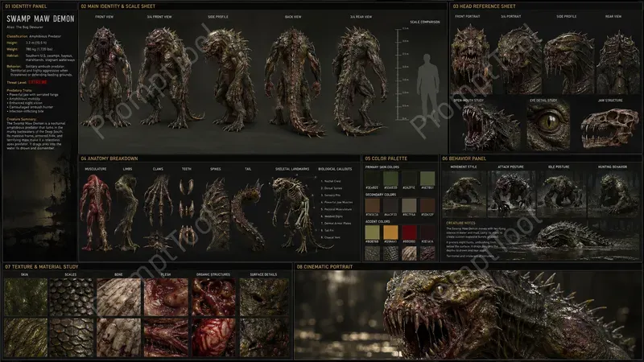The image size is (644, 362).
Task: Click the 'Tail Fin' callout
Action: coord(328,230)
